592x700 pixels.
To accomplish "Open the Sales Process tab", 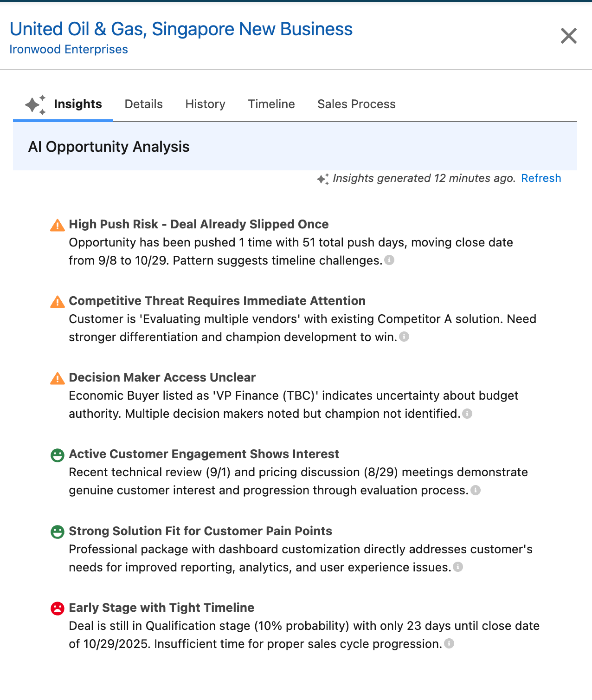I will (356, 104).
